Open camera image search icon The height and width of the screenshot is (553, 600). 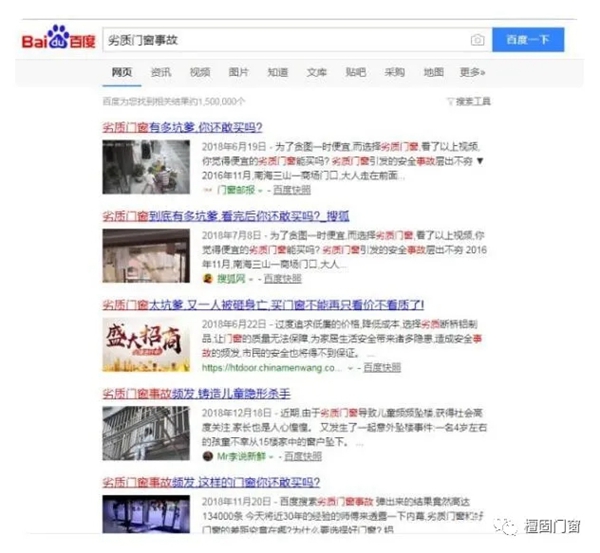click(477, 40)
